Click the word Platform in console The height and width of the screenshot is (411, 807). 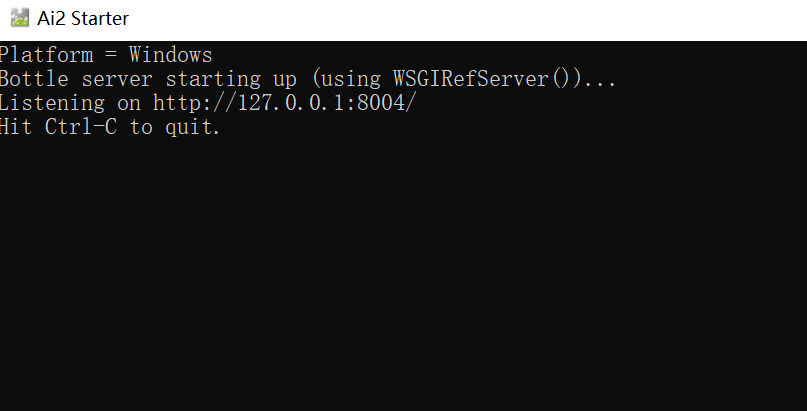[x=46, y=55]
